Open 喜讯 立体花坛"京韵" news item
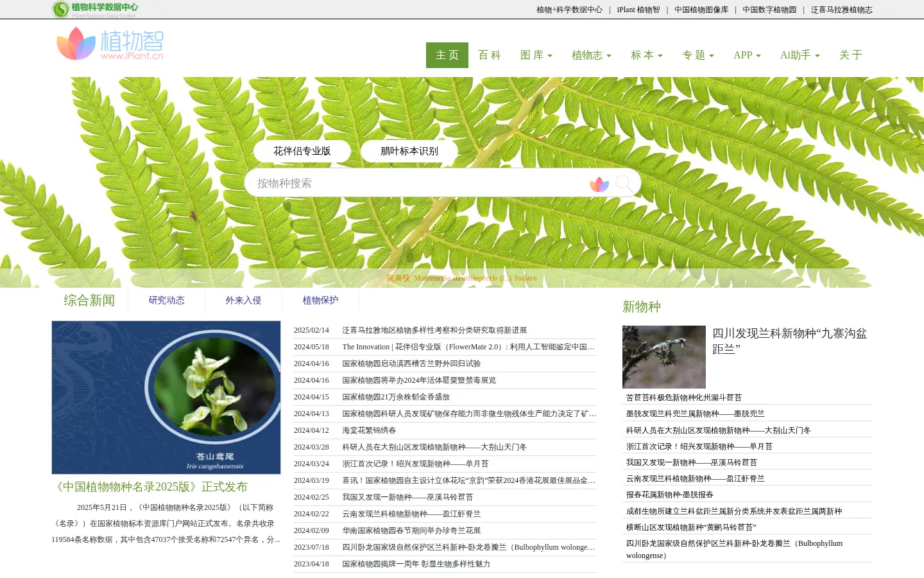 click(x=469, y=480)
